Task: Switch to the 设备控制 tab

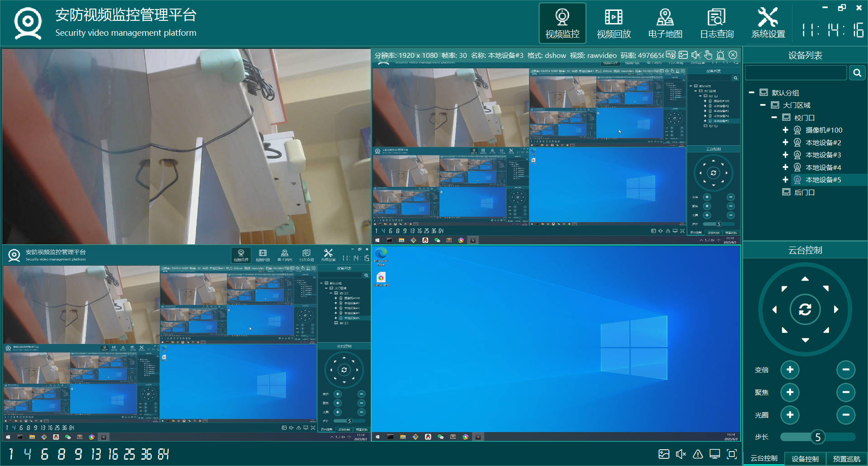Action: 805,458
